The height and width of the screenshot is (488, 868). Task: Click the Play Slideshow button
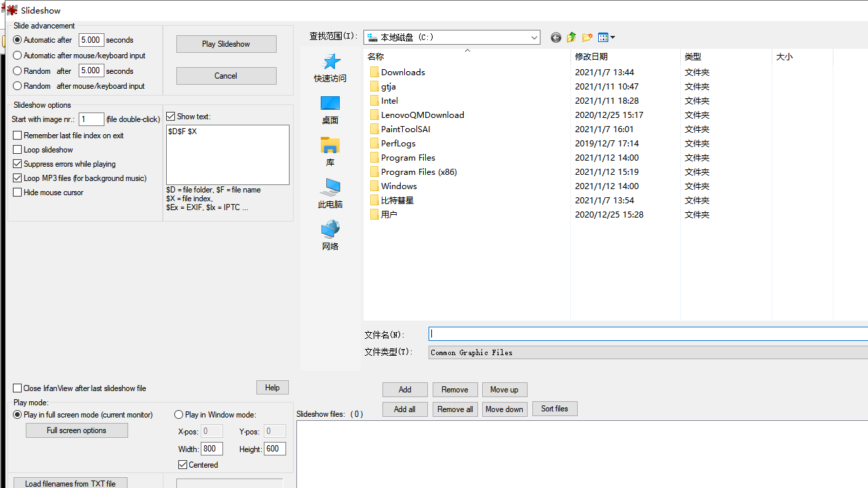(x=226, y=44)
